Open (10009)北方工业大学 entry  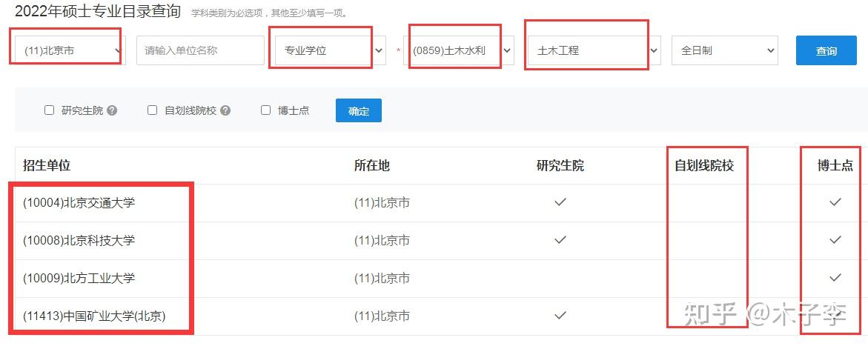tap(79, 278)
